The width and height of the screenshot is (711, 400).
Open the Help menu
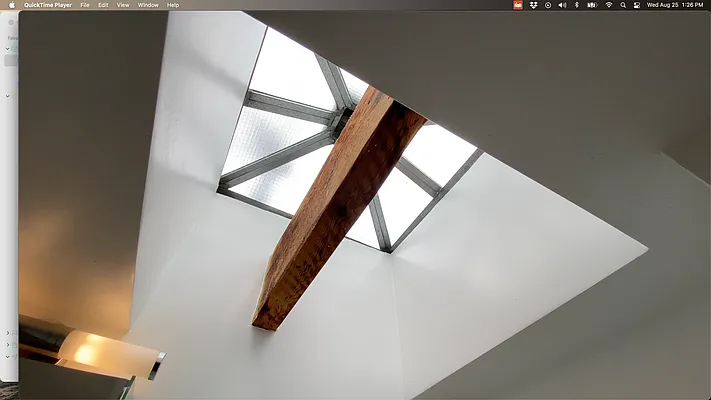[x=173, y=5]
